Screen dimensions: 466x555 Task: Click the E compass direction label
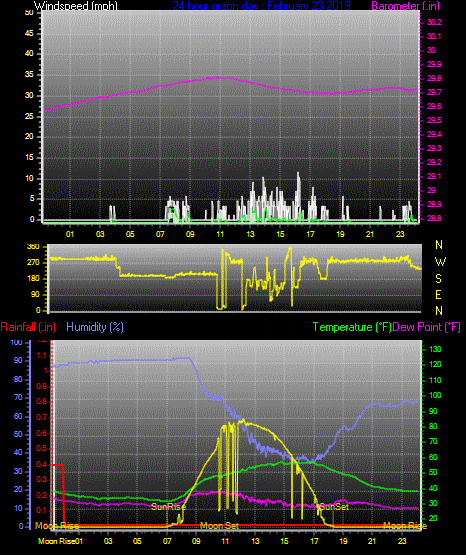click(x=438, y=294)
